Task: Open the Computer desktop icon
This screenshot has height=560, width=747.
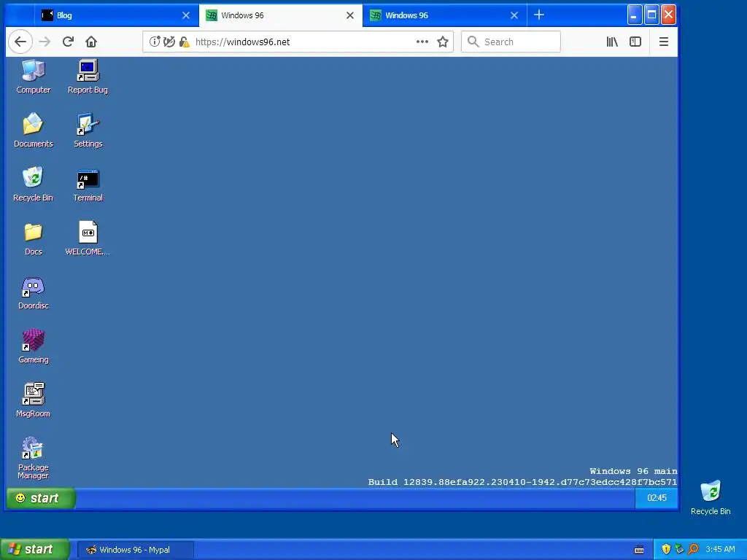Action: 33,76
